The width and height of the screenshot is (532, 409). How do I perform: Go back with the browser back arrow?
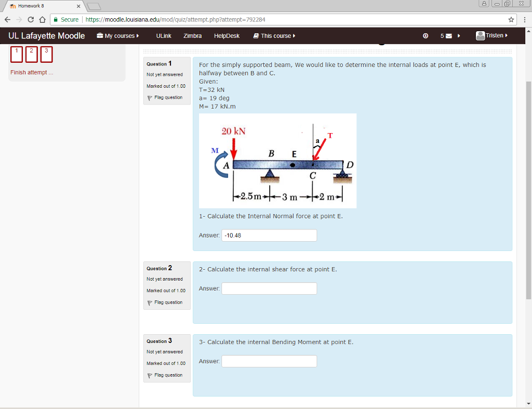(7, 20)
